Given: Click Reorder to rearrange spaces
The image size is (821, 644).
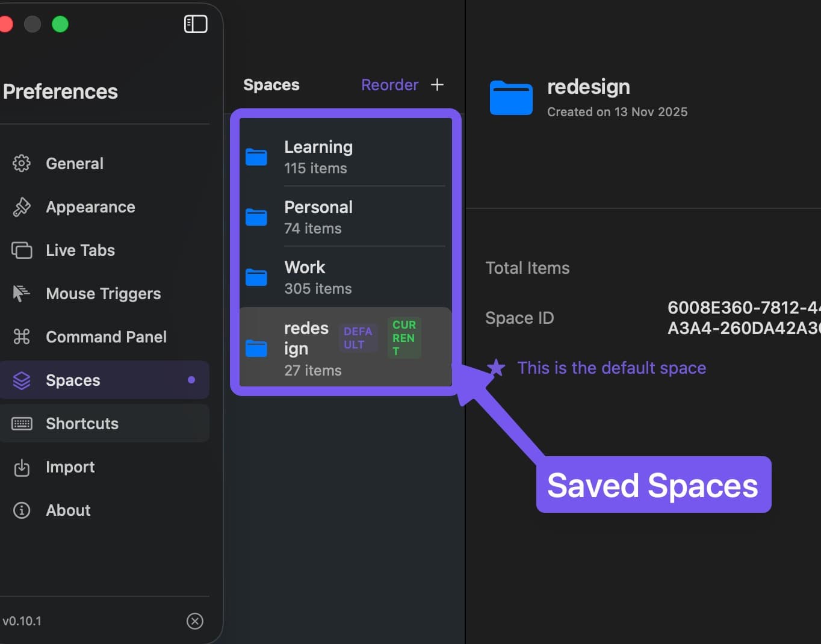Looking at the screenshot, I should pos(389,85).
